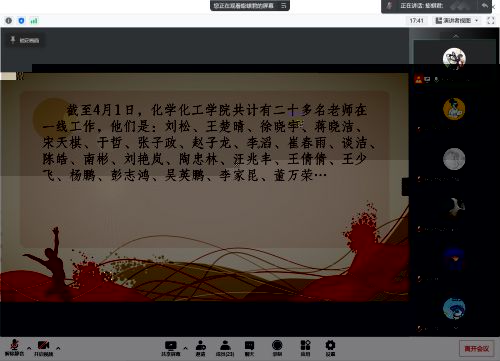
Task: Show meeting info icon
Action: 9,21
